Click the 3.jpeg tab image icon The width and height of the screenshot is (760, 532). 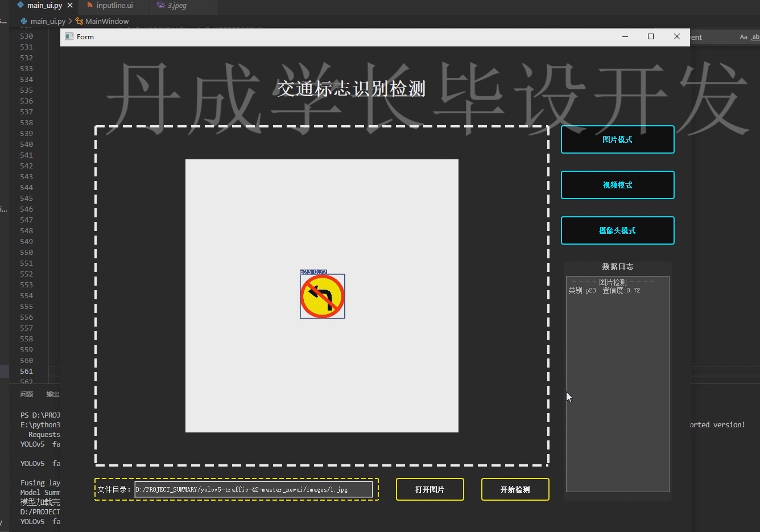coord(161,5)
